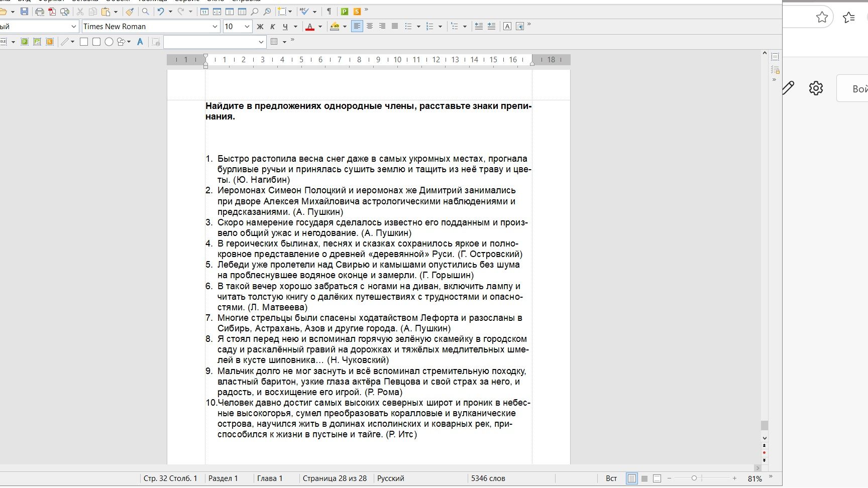Select the line drawing tool
The width and height of the screenshot is (868, 488).
(x=64, y=42)
